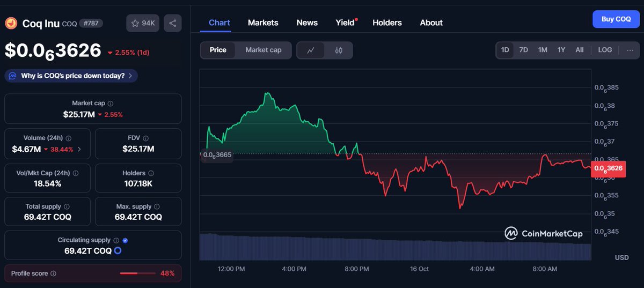The image size is (644, 288).
Task: Switch chart to Price view
Action: pyautogui.click(x=218, y=50)
